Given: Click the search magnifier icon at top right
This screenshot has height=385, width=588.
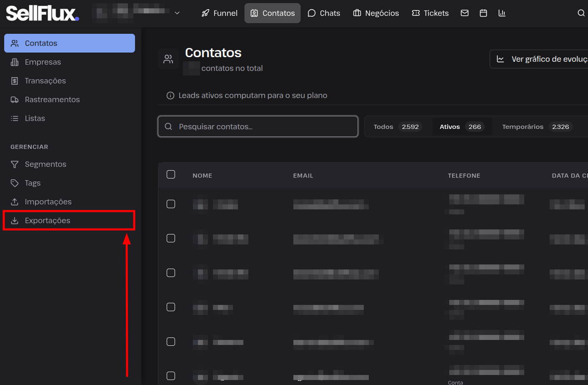Looking at the screenshot, I should (x=581, y=13).
